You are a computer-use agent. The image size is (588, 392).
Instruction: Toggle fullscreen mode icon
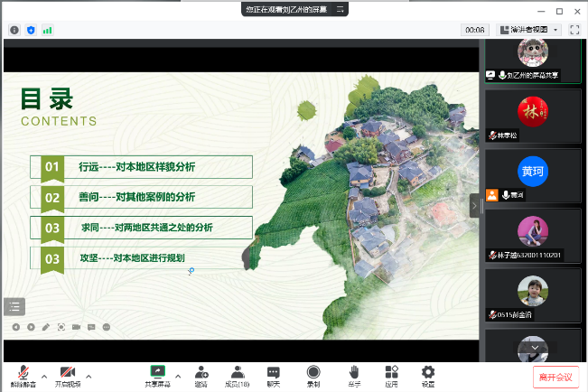pos(574,30)
